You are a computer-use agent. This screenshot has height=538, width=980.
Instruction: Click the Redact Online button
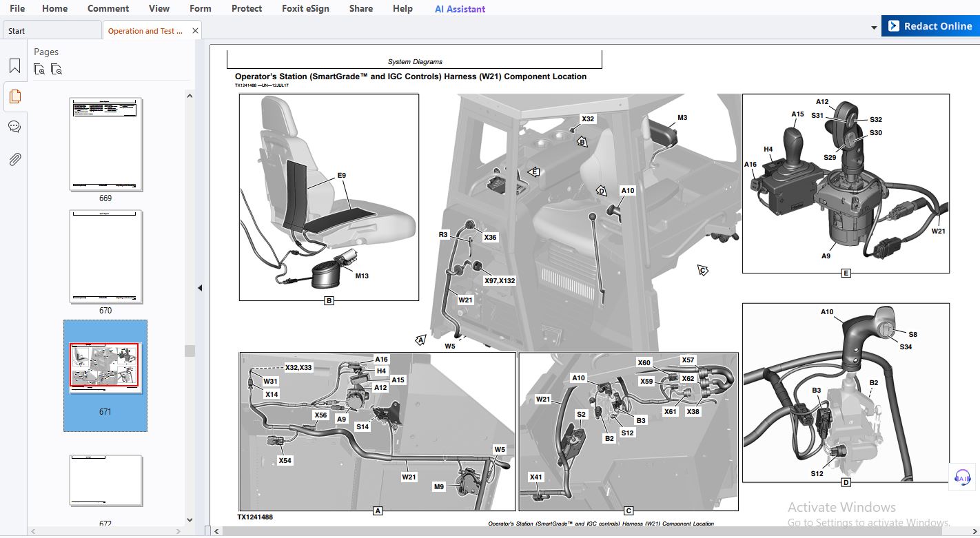coord(930,26)
